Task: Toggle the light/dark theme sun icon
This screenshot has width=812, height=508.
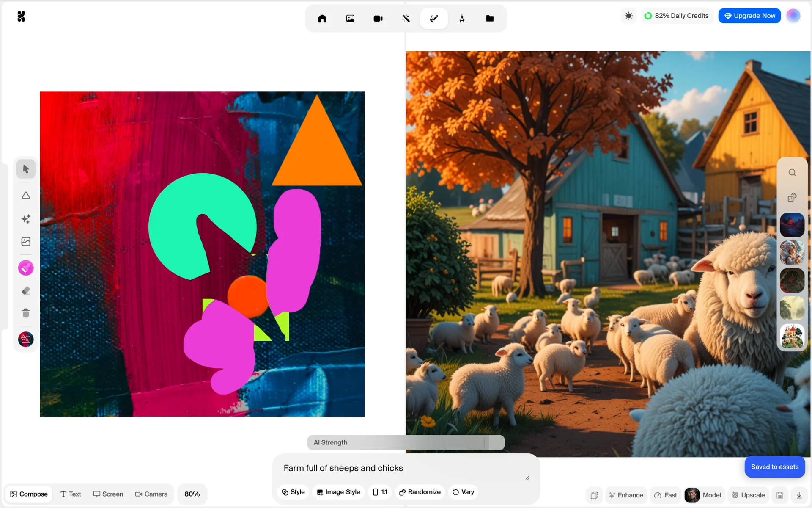Action: pos(628,16)
